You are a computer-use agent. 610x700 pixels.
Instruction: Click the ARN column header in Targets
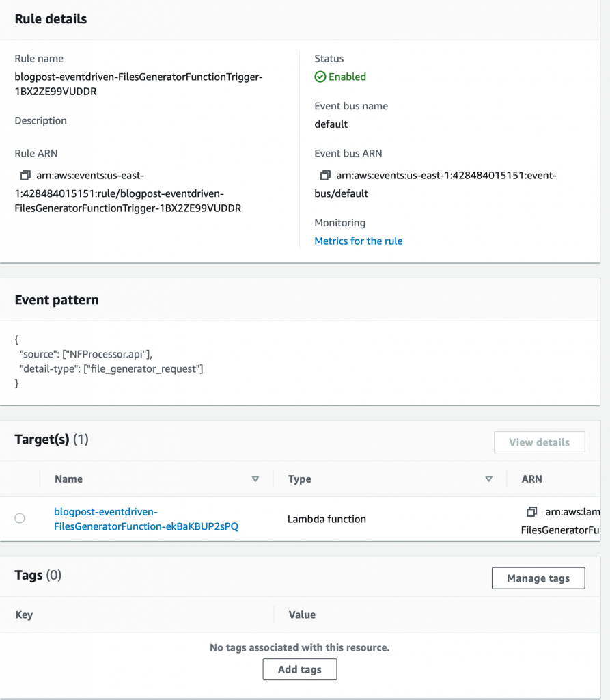pos(531,479)
